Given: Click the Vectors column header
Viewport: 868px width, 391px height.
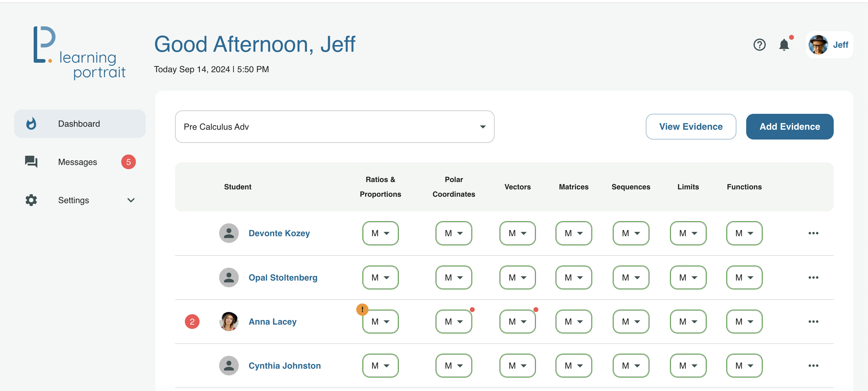Looking at the screenshot, I should click(x=518, y=187).
